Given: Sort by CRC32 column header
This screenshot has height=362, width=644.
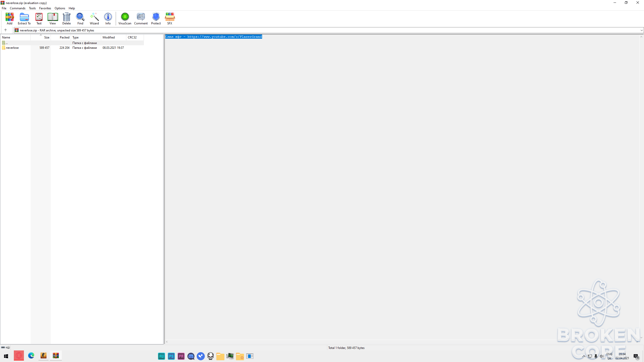Looking at the screenshot, I should [x=135, y=37].
